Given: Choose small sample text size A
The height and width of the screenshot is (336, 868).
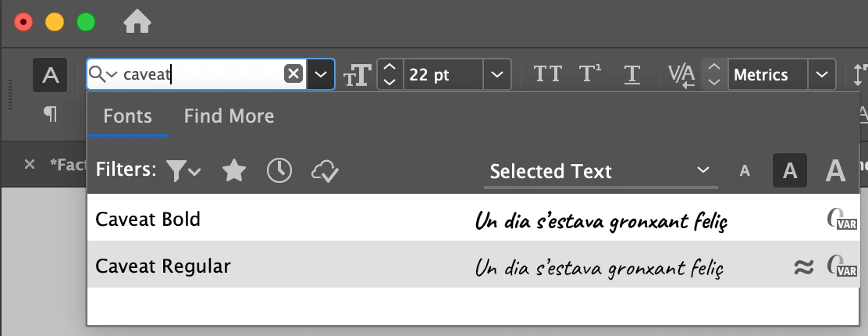Looking at the screenshot, I should point(745,171).
